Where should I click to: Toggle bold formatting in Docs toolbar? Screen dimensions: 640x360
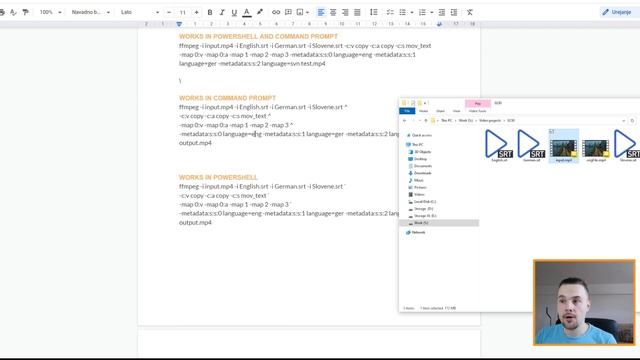pos(210,12)
